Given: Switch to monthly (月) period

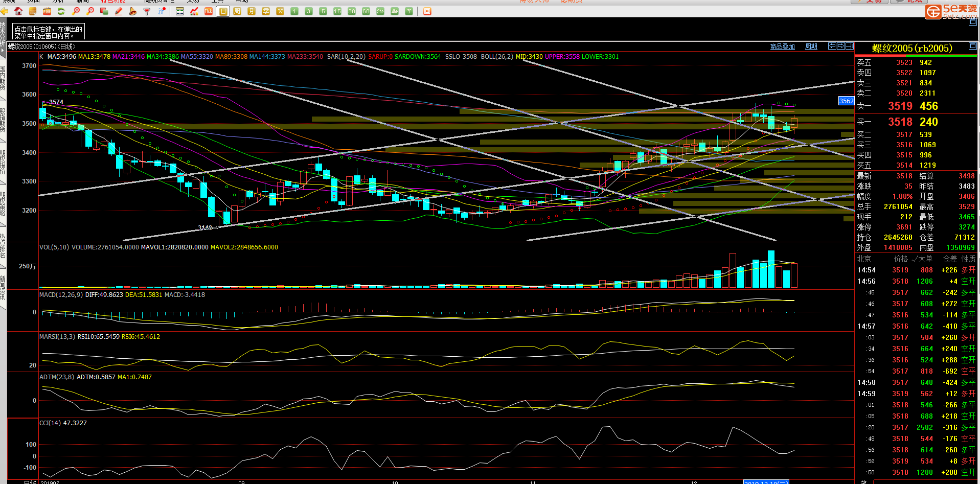Looking at the screenshot, I should click(x=252, y=11).
